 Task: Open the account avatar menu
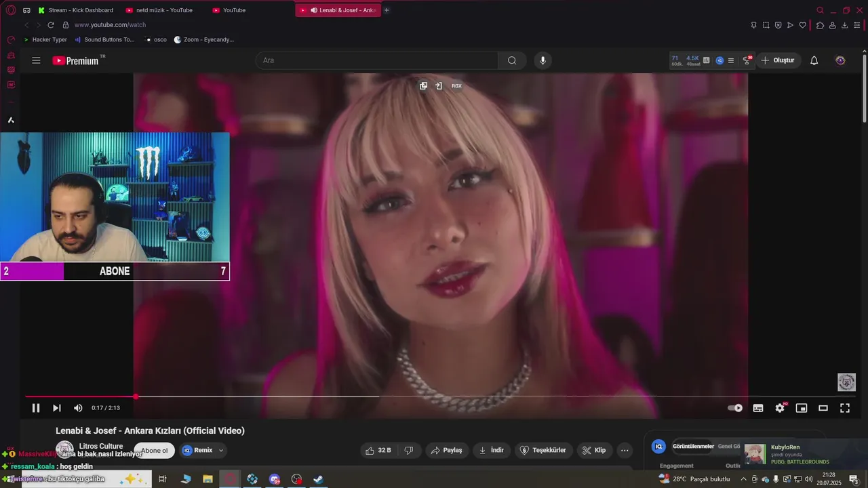coord(840,60)
